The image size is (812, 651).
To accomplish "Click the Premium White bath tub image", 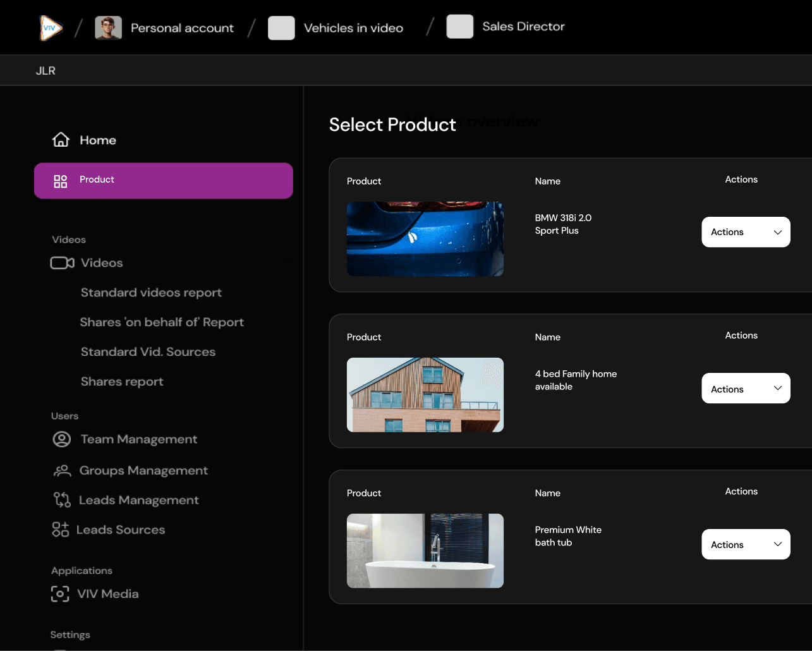I will coord(425,551).
